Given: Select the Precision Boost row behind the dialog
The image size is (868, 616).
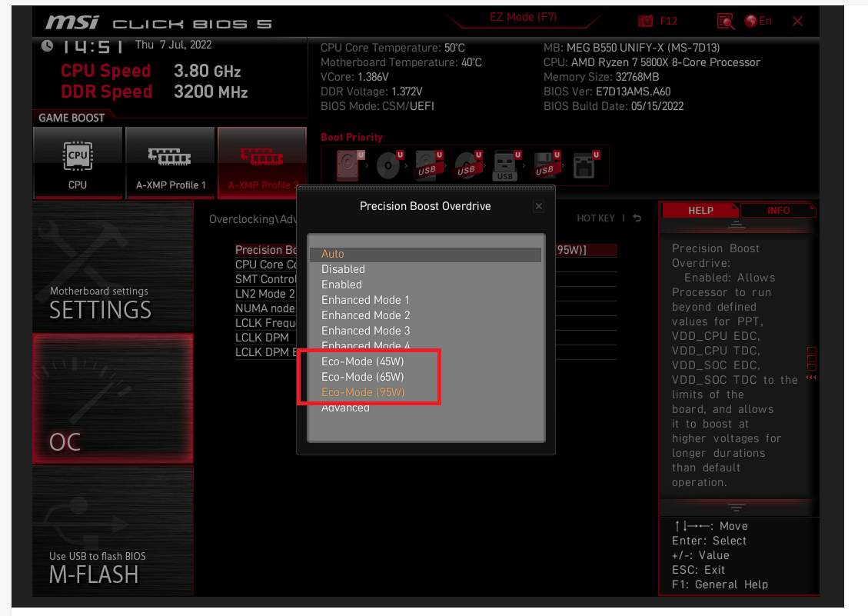Looking at the screenshot, I should pos(266,250).
